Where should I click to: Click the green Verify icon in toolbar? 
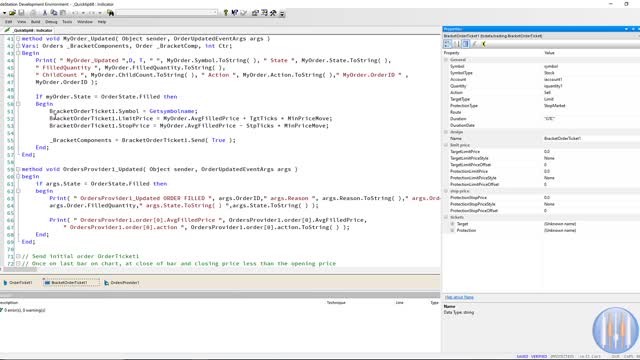pos(225,13)
